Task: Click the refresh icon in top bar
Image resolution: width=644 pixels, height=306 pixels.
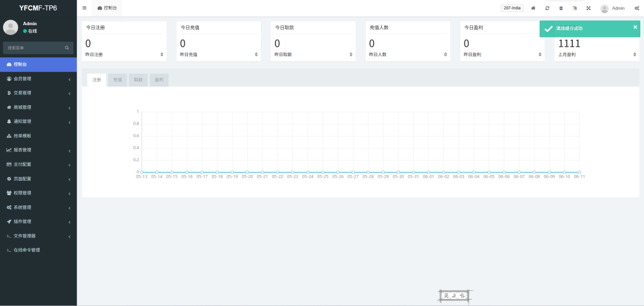Action: pyautogui.click(x=547, y=8)
